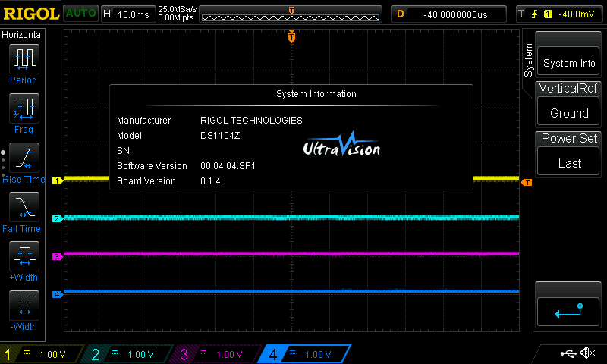Click the -40.0mV trigger level readout
Screen dimensions: 607x364
(577, 14)
